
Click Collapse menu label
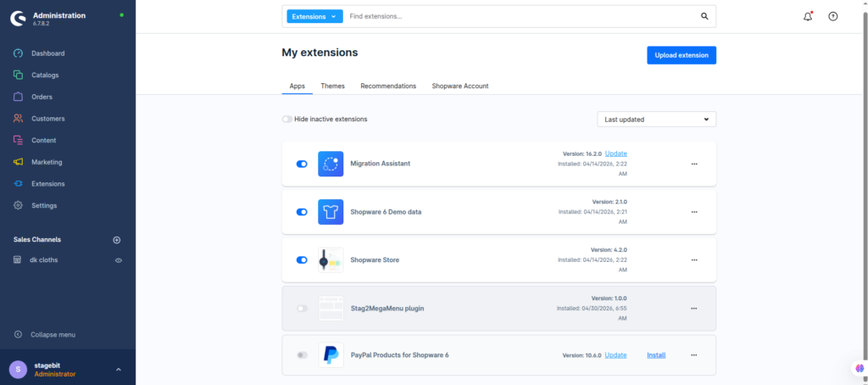click(x=53, y=335)
